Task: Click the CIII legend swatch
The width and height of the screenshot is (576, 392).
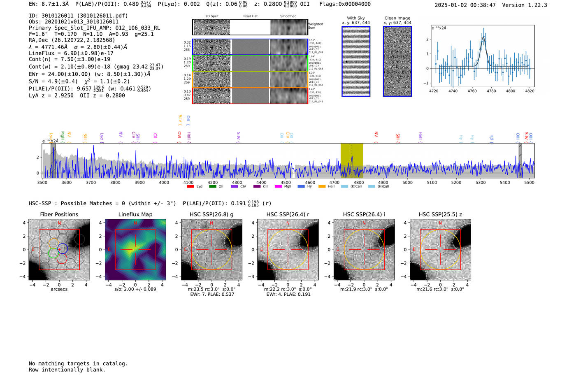Action: pyautogui.click(x=257, y=186)
